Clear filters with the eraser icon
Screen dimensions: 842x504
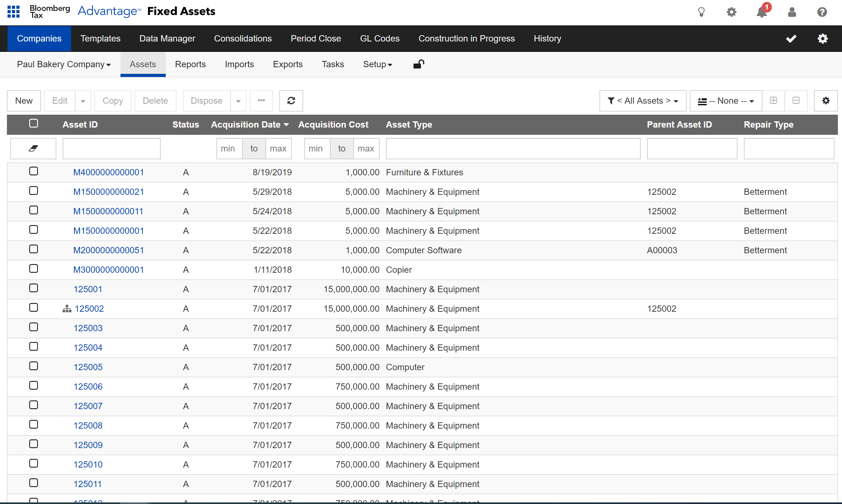pos(33,148)
